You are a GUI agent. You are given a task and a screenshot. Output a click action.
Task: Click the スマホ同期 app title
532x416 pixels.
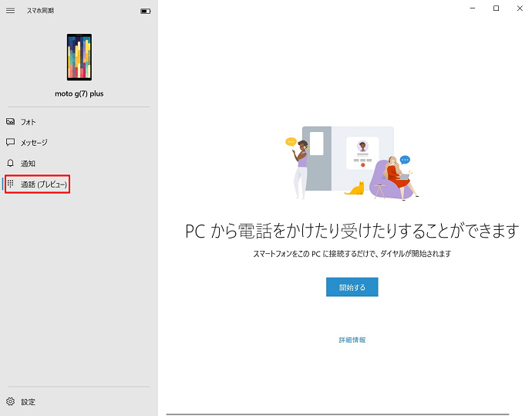click(x=40, y=11)
